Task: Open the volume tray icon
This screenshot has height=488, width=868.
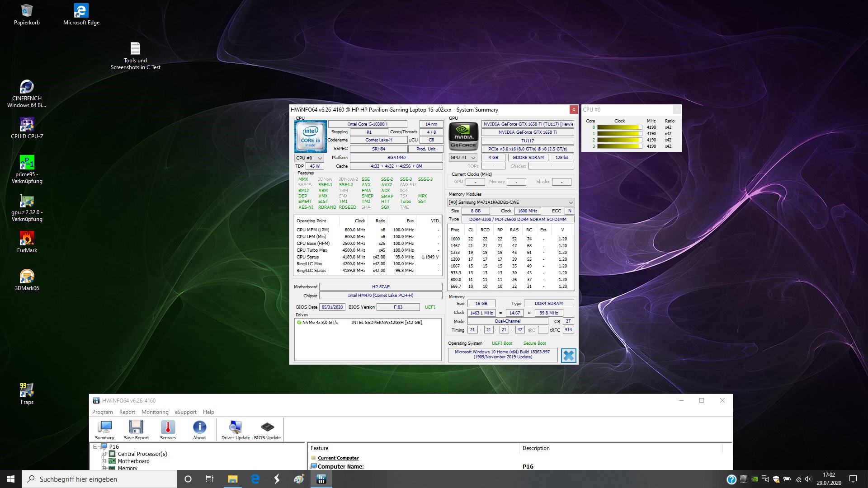Action: click(x=808, y=479)
